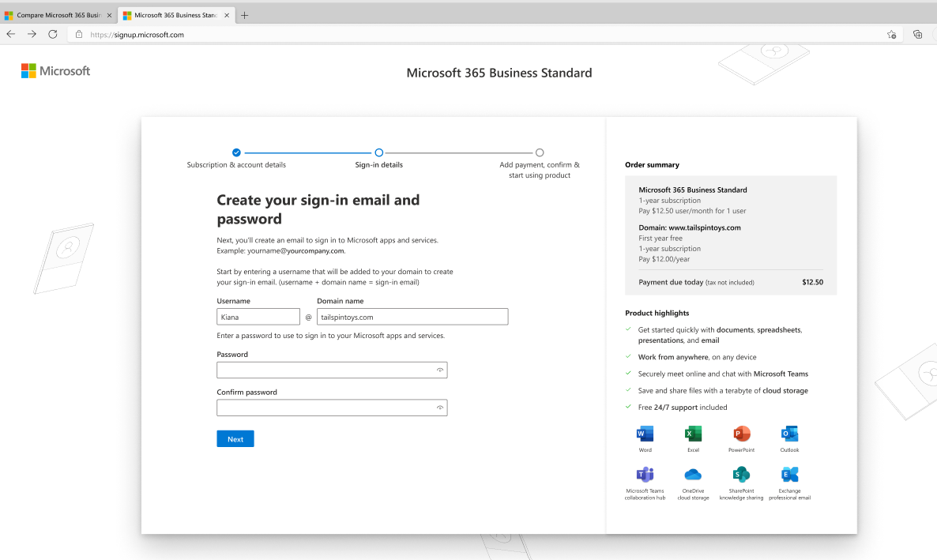Click the SharePoint icon
This screenshot has width=937, height=560.
coord(741,475)
